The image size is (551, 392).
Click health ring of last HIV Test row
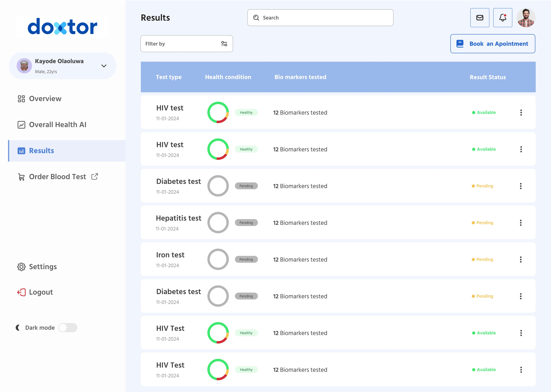pos(218,370)
